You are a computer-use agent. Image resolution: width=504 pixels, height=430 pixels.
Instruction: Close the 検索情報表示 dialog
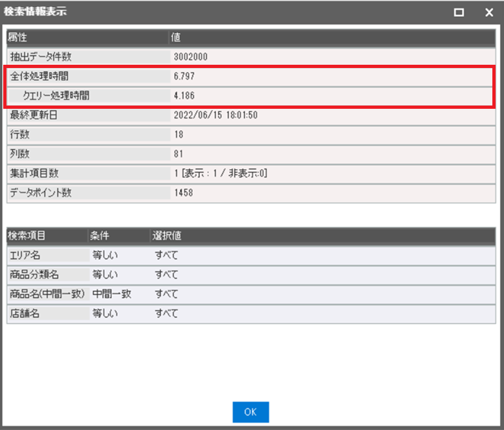click(x=489, y=12)
